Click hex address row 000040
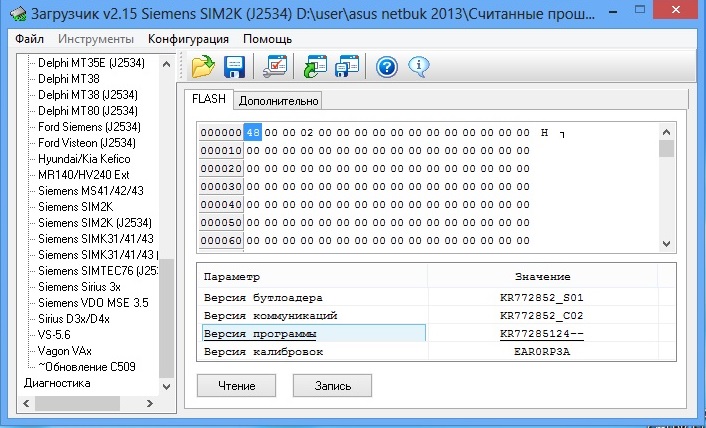Screen dimensions: 706x428 [221, 204]
